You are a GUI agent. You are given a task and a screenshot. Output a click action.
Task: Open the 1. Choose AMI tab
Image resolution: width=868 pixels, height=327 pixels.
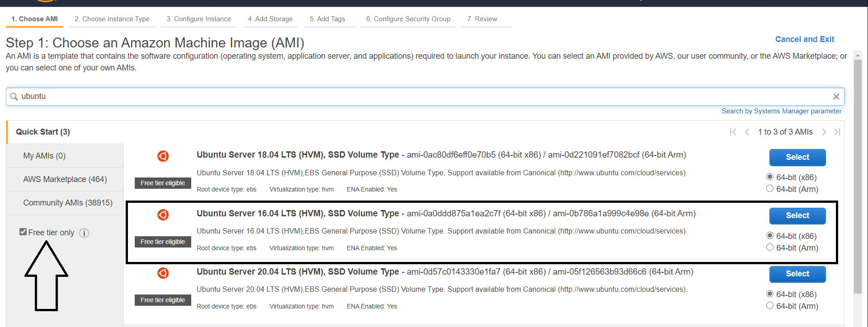(x=35, y=19)
